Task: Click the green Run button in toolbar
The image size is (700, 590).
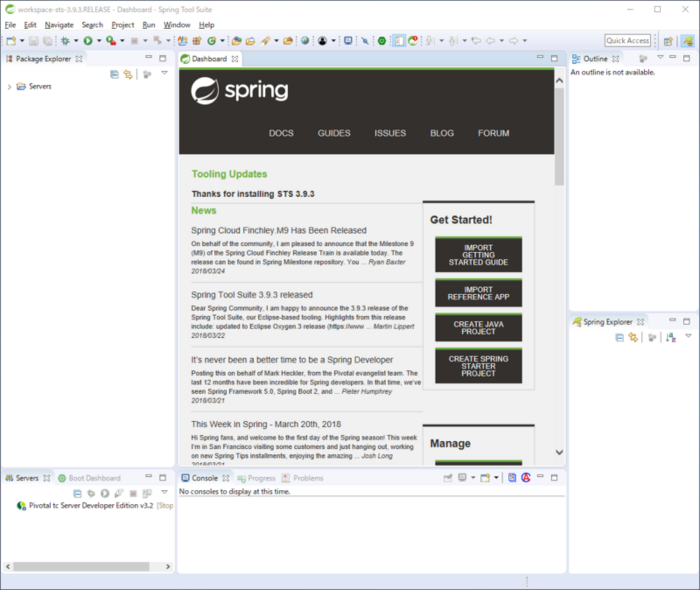Action: pos(88,40)
